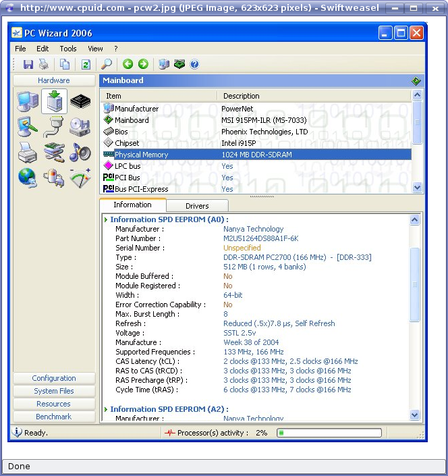Click down arrow of item list scrollbar
Image resolution: width=448 pixels, height=476 pixels.
(418, 187)
